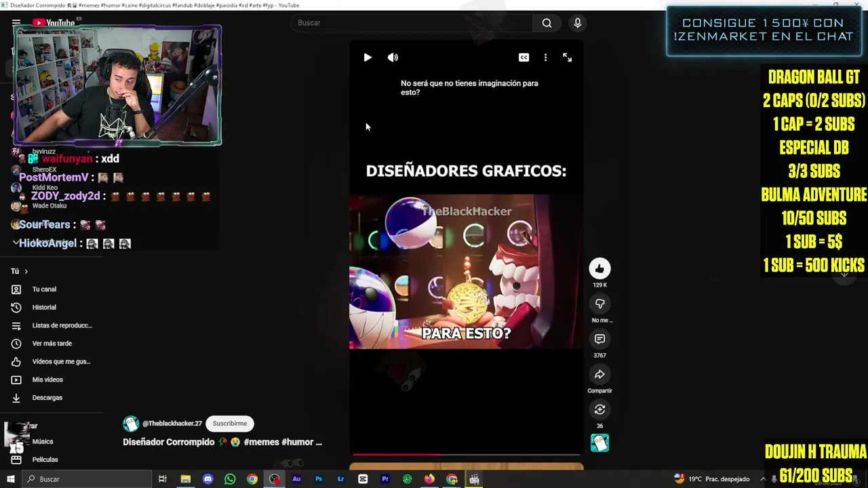The height and width of the screenshot is (488, 868).
Task: Collapse chat using chevron near HiokoAngel
Action: coord(16,243)
